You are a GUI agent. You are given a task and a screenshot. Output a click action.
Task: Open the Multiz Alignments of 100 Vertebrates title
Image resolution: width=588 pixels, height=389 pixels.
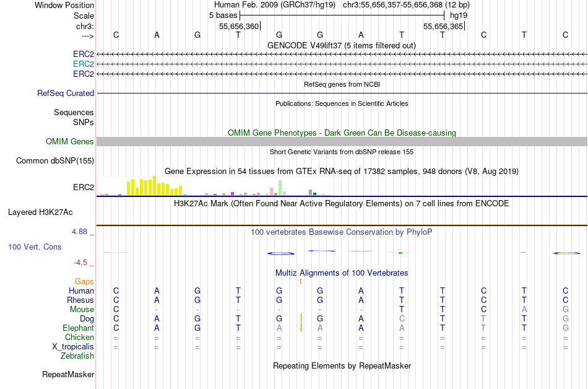click(342, 273)
